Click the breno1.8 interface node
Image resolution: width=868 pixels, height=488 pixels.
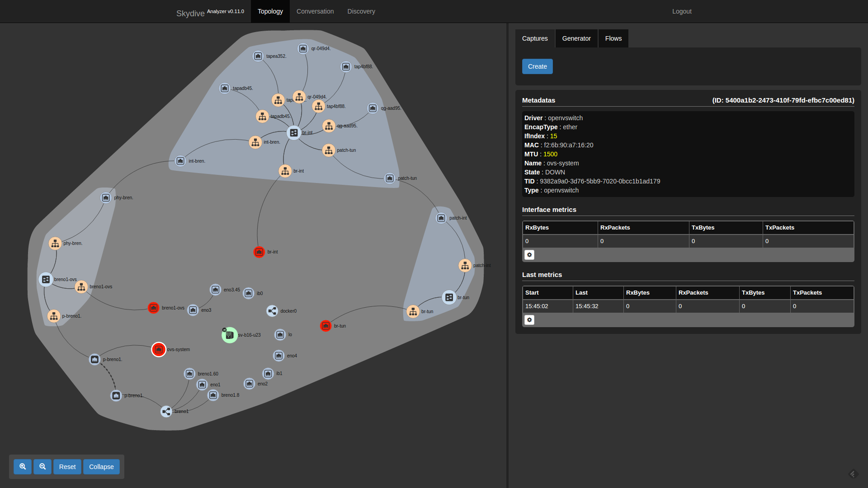coord(213,395)
